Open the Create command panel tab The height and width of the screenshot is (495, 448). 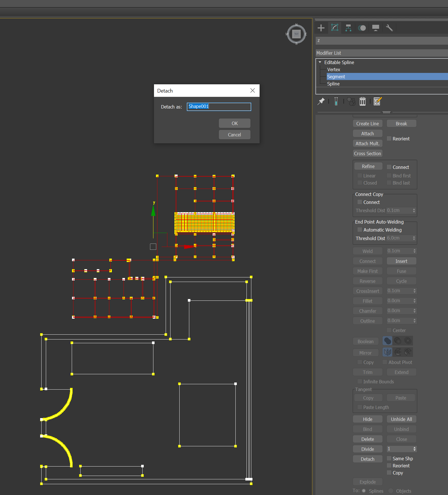coord(321,28)
